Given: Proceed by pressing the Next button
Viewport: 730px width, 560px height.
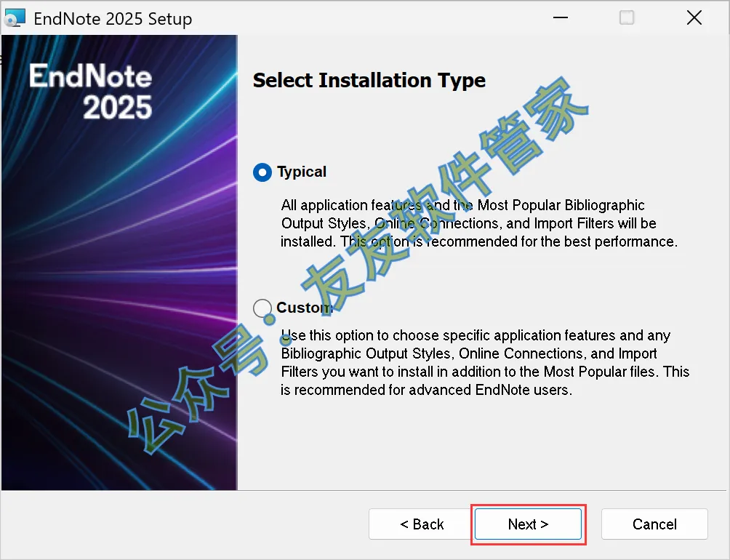Looking at the screenshot, I should pyautogui.click(x=528, y=524).
